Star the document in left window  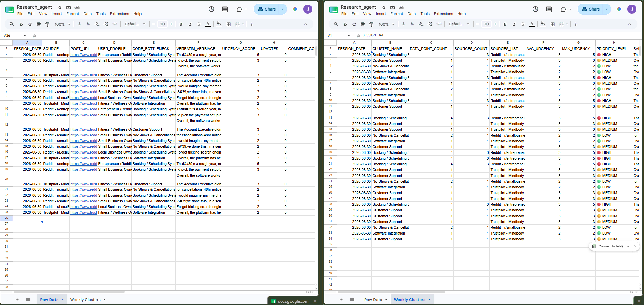pyautogui.click(x=60, y=7)
